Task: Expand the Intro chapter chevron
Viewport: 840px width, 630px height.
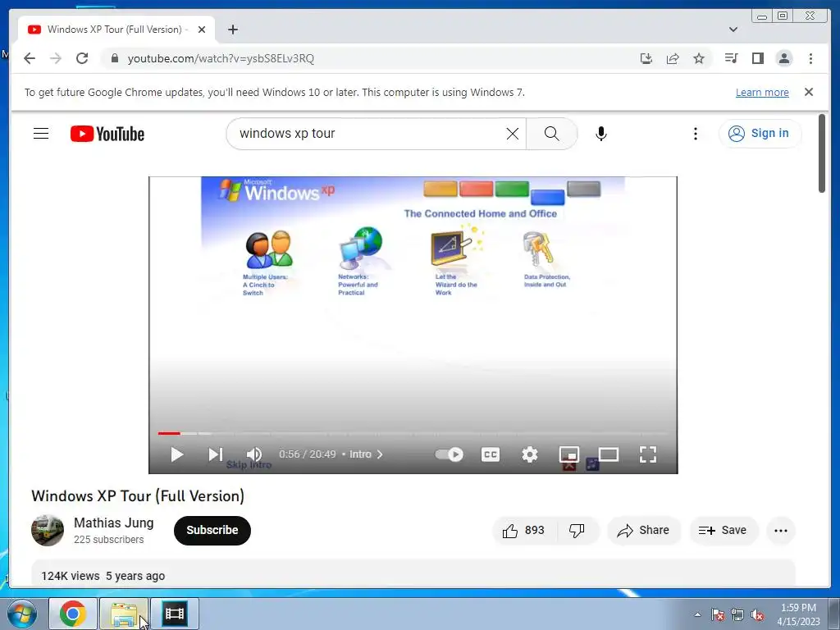Action: click(380, 454)
